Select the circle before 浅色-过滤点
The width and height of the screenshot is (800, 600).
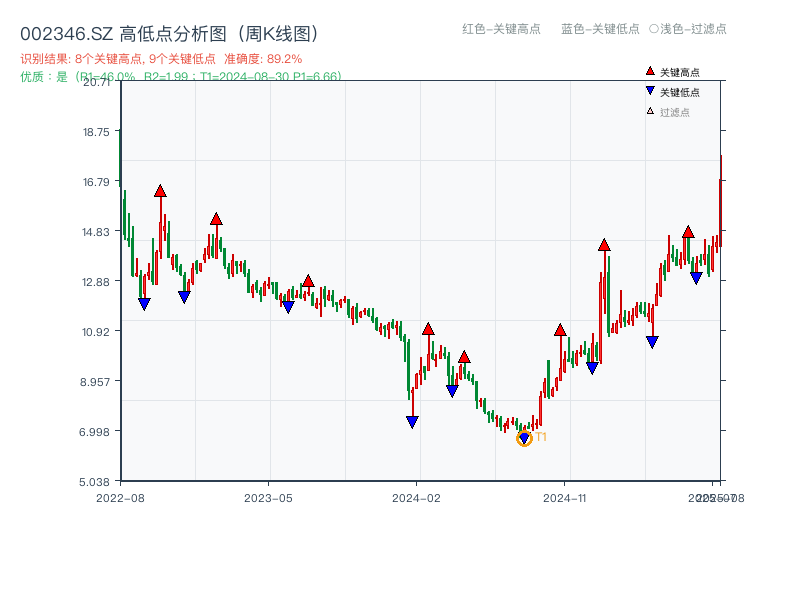click(653, 29)
